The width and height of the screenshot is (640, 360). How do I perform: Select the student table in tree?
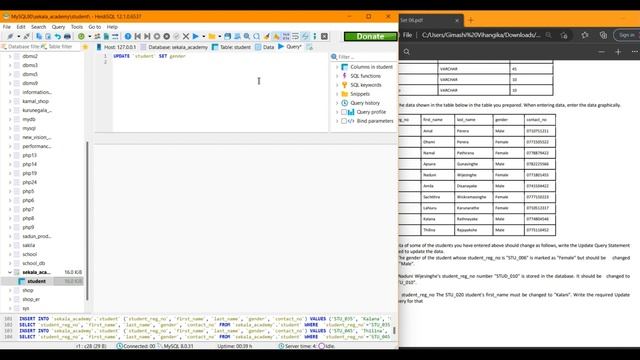pos(36,281)
